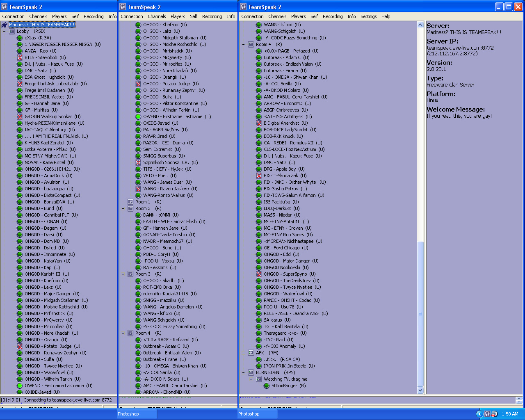Click the muted icon beside B Digital Anarchist

click(x=259, y=123)
